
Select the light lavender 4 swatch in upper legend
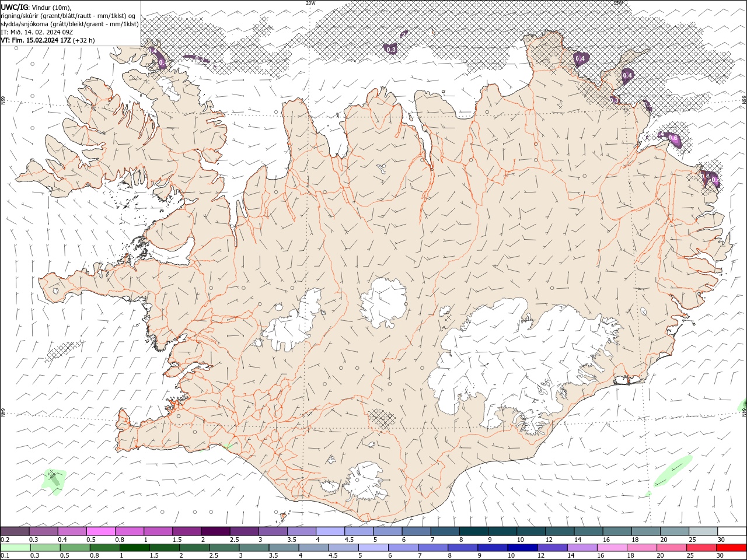pos(330,531)
